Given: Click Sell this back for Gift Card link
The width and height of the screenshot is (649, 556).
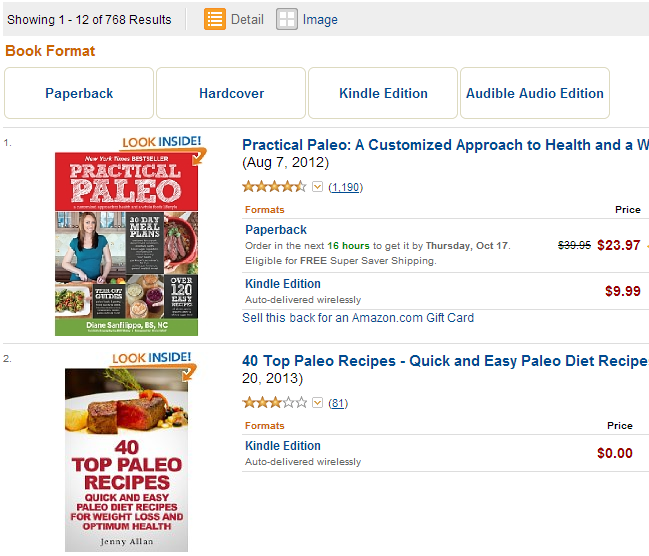Looking at the screenshot, I should click(x=358, y=318).
